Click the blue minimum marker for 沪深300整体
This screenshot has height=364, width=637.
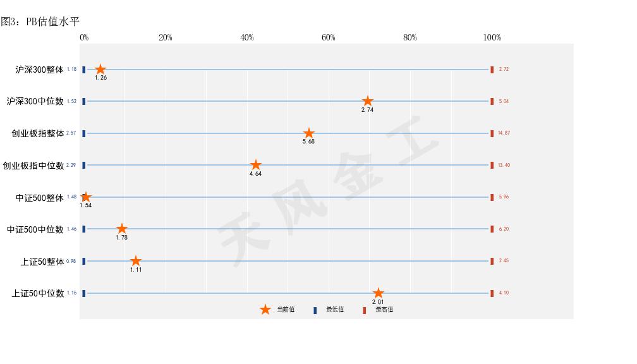point(83,70)
